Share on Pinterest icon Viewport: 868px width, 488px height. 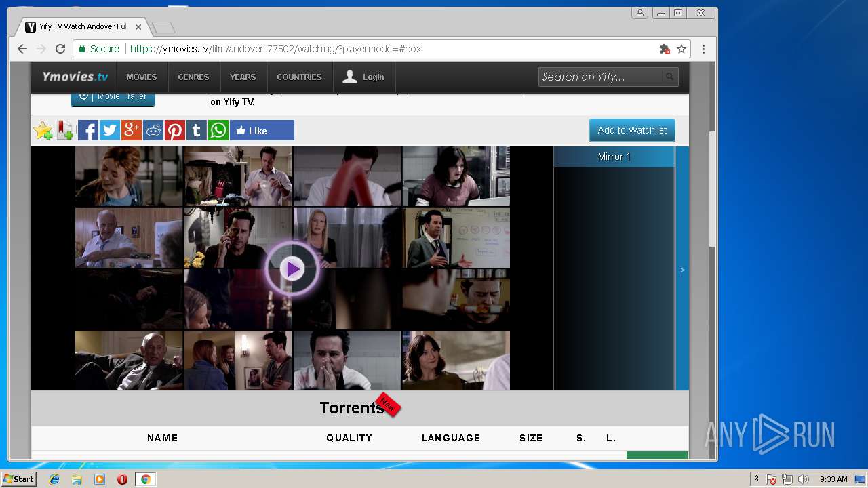(174, 130)
